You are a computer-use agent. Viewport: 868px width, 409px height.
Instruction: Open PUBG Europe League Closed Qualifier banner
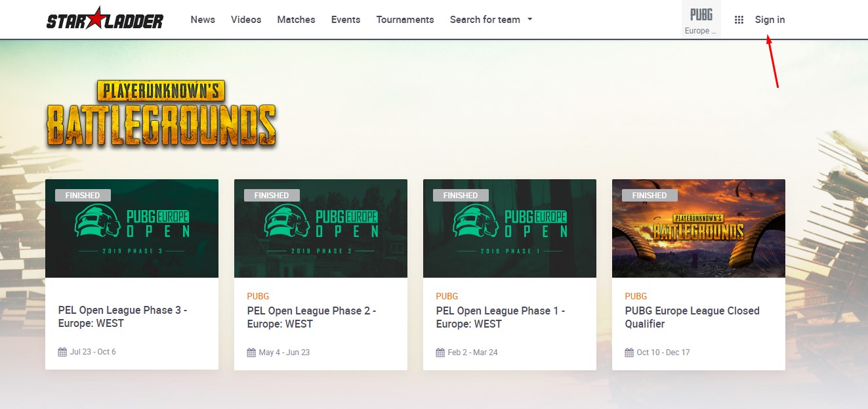[x=699, y=228]
